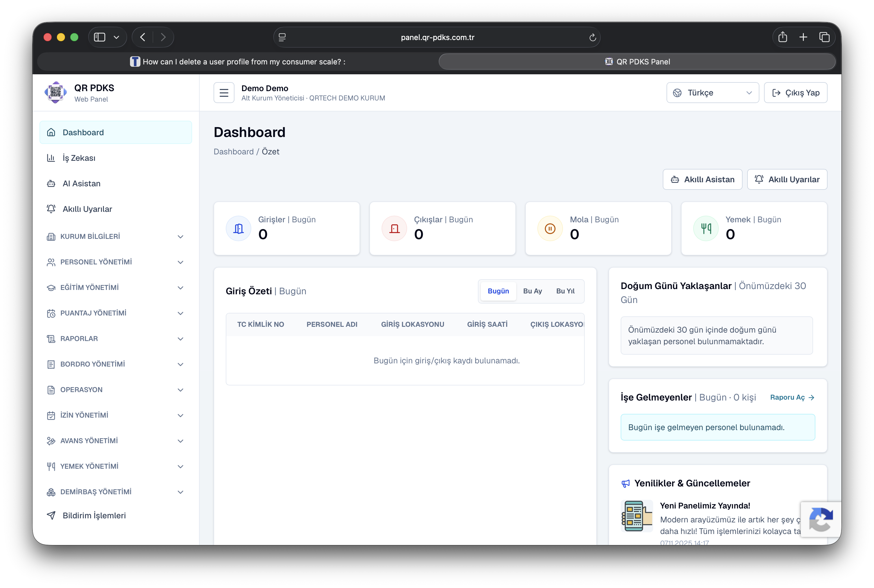Click the Dashboard home icon in sidebar
Viewport: 874px width, 588px height.
point(51,132)
